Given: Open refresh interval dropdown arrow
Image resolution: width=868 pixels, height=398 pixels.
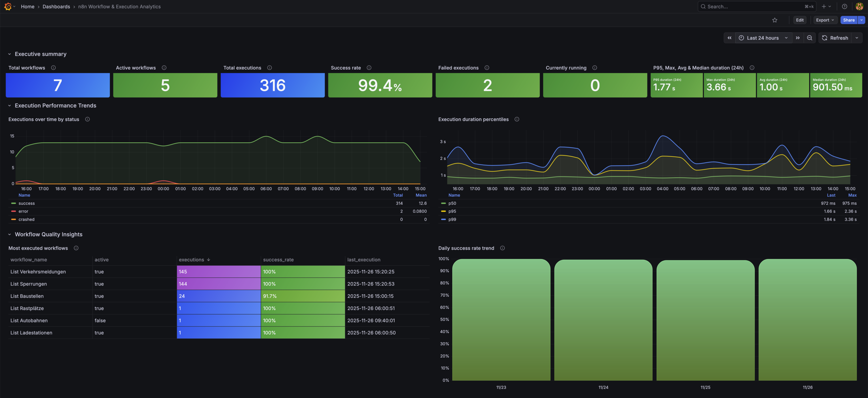Looking at the screenshot, I should coord(857,38).
